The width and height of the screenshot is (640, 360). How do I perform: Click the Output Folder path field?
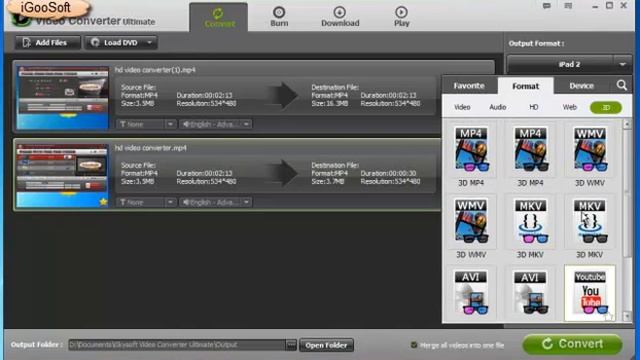pos(178,345)
